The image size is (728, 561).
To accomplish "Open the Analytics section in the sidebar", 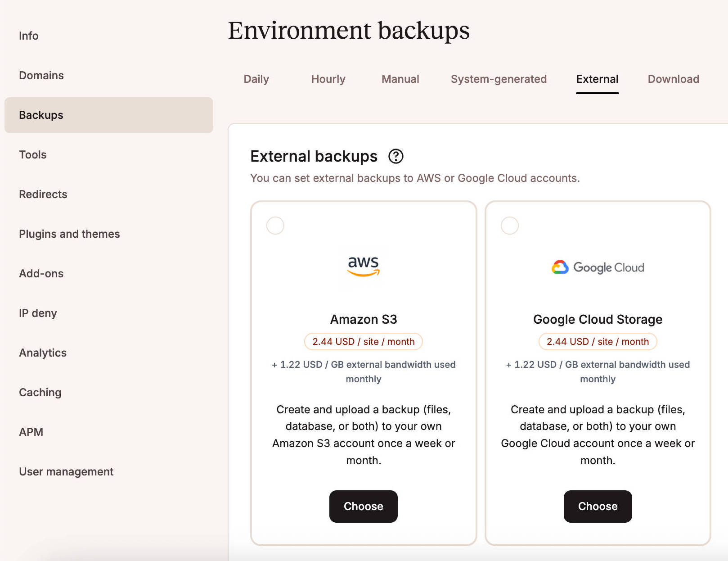I will (42, 353).
